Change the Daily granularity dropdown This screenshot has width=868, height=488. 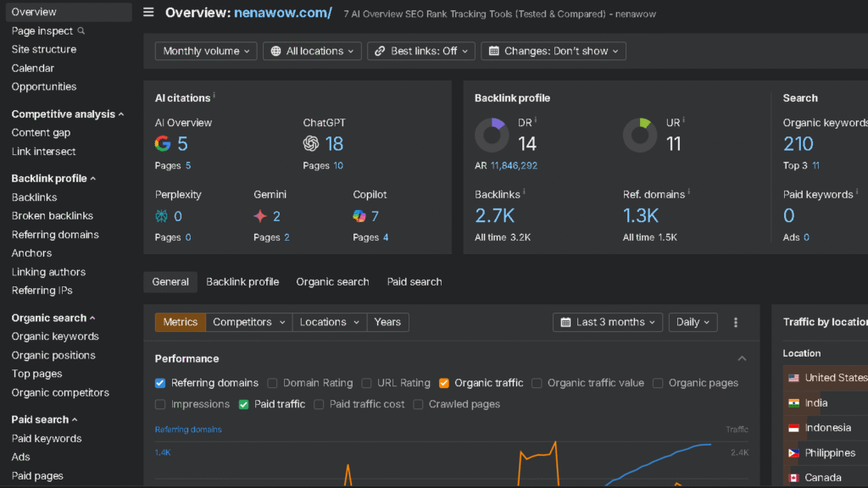[x=691, y=322]
